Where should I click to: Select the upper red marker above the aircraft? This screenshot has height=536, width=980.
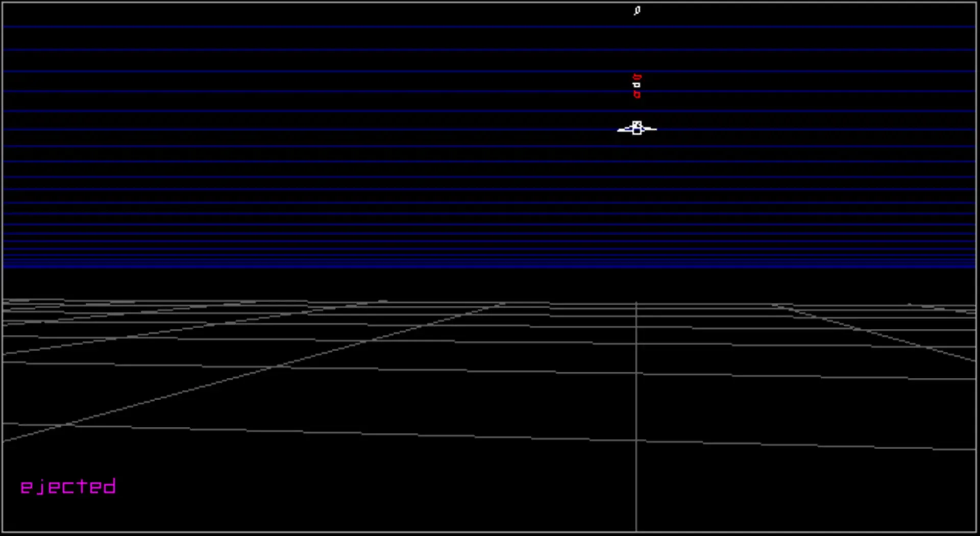coord(636,77)
